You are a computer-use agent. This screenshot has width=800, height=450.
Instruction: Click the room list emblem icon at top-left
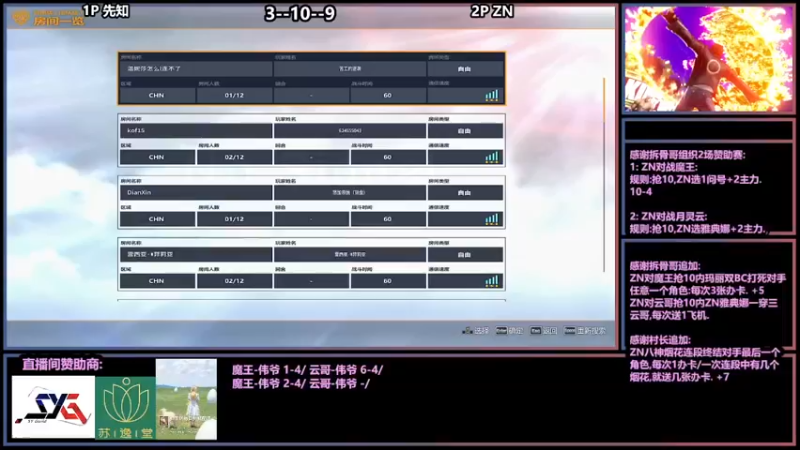(21, 17)
